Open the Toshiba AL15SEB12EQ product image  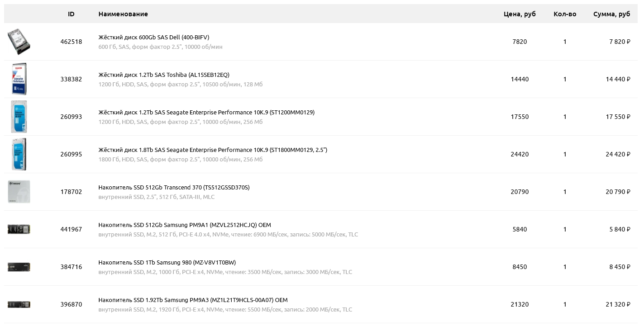19,79
